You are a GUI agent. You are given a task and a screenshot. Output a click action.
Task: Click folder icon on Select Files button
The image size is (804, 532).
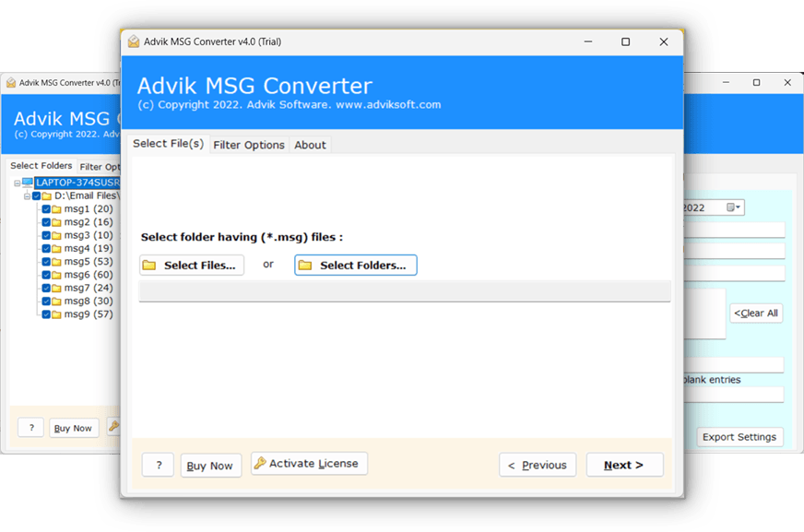[149, 265]
